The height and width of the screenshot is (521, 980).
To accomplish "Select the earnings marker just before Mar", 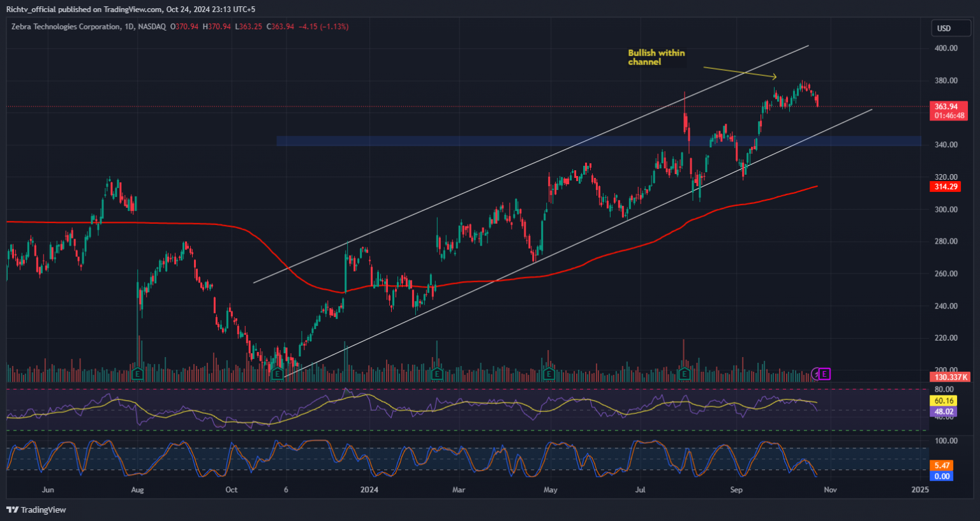I will click(x=437, y=374).
